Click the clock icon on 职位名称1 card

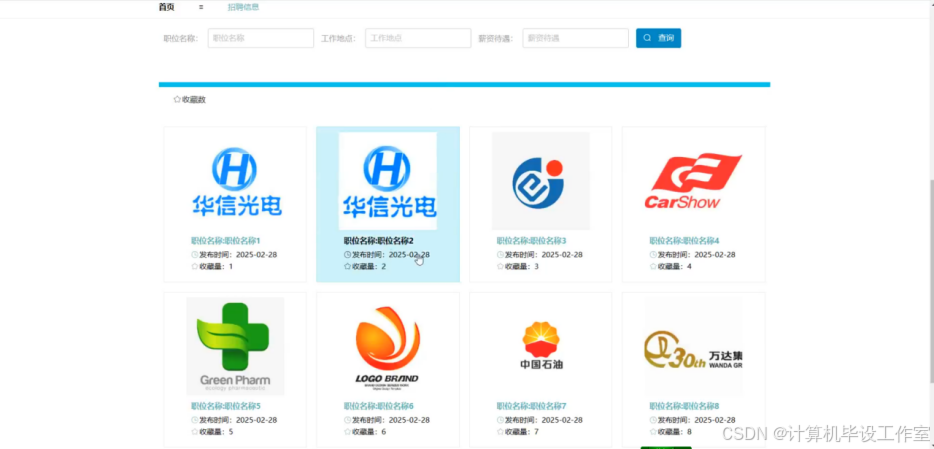[195, 255]
